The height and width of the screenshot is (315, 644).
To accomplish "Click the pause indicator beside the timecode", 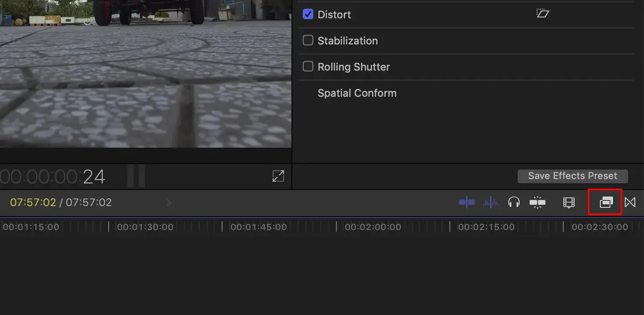I will coord(136,176).
